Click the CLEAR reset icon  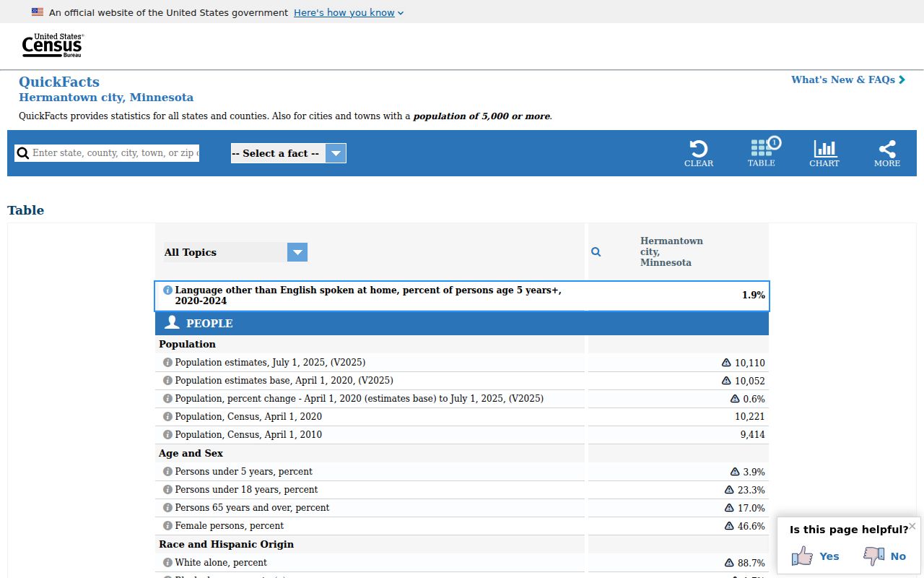[x=699, y=153]
